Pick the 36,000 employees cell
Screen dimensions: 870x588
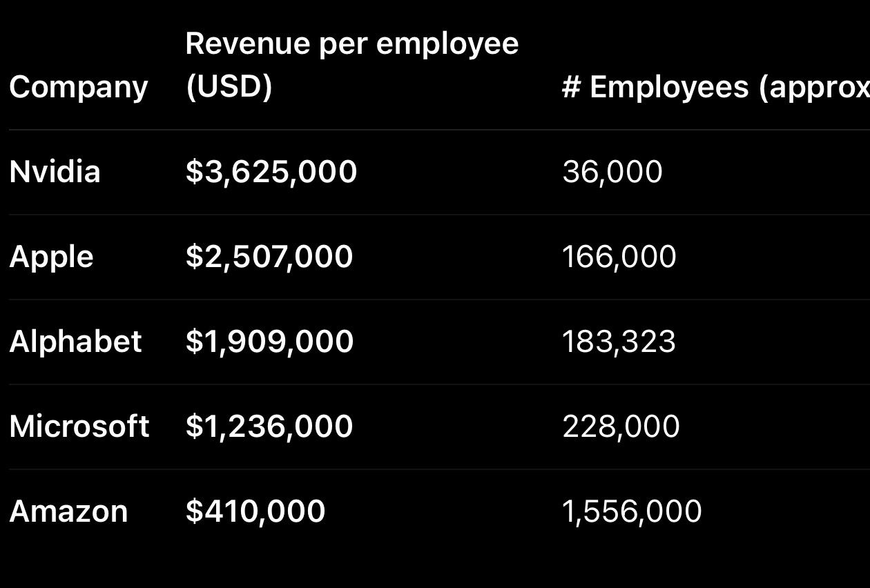612,171
